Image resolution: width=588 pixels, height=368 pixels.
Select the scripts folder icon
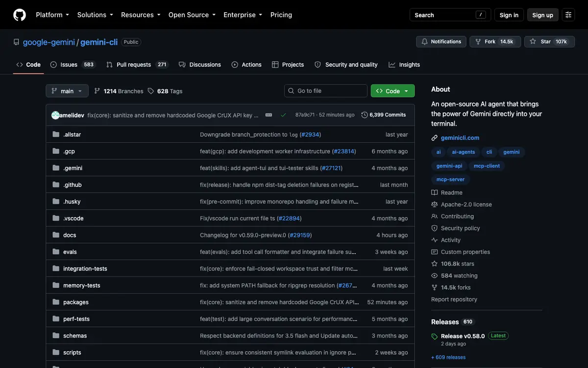[x=56, y=352]
